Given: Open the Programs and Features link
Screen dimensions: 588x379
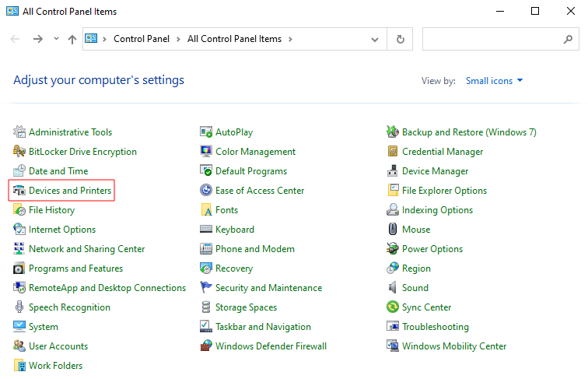Looking at the screenshot, I should [75, 268].
